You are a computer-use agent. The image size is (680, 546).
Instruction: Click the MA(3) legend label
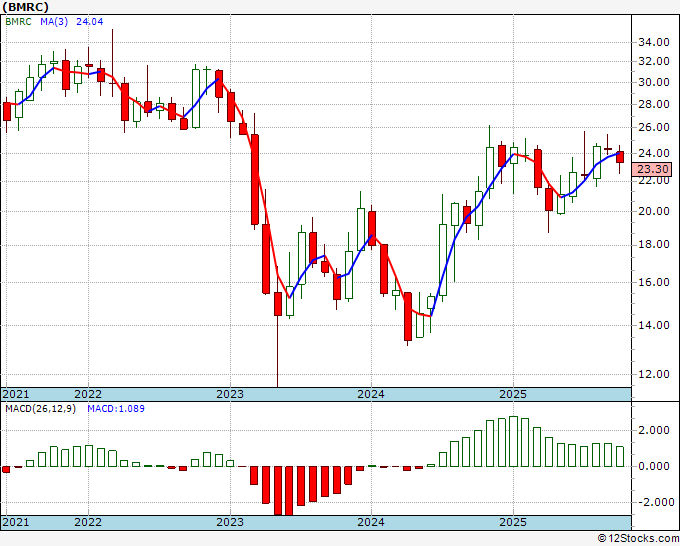click(x=54, y=21)
